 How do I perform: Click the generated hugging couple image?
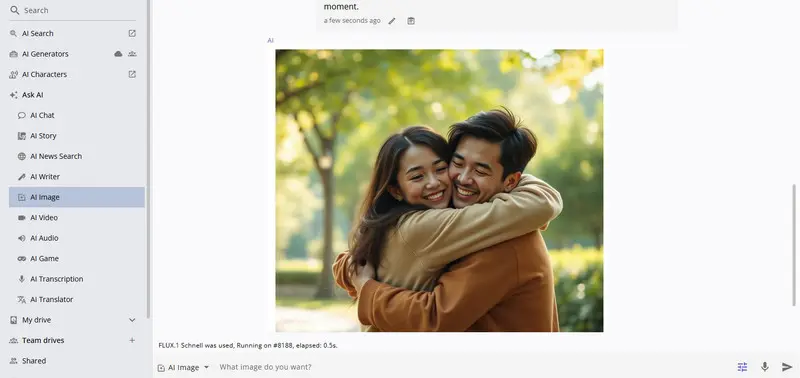(x=439, y=191)
